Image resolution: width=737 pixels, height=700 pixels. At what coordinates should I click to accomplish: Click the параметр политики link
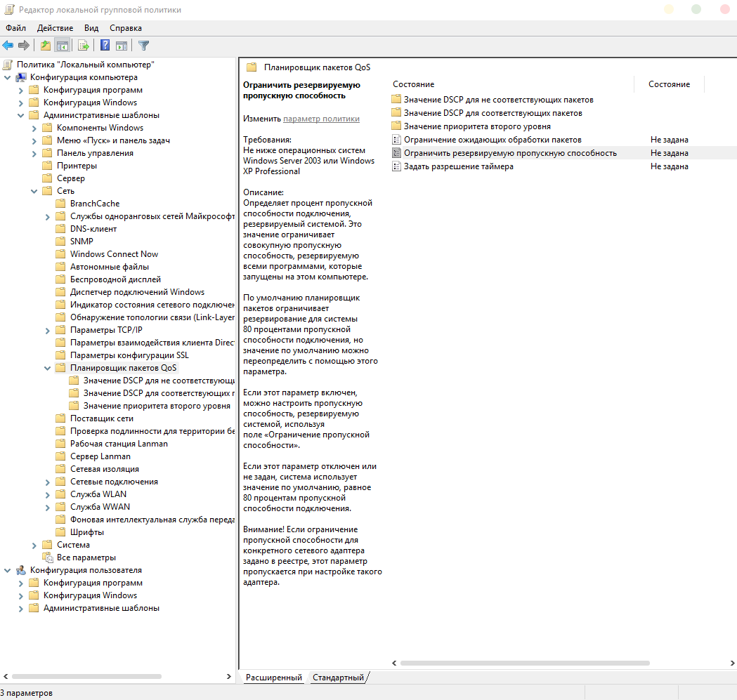pos(321,119)
